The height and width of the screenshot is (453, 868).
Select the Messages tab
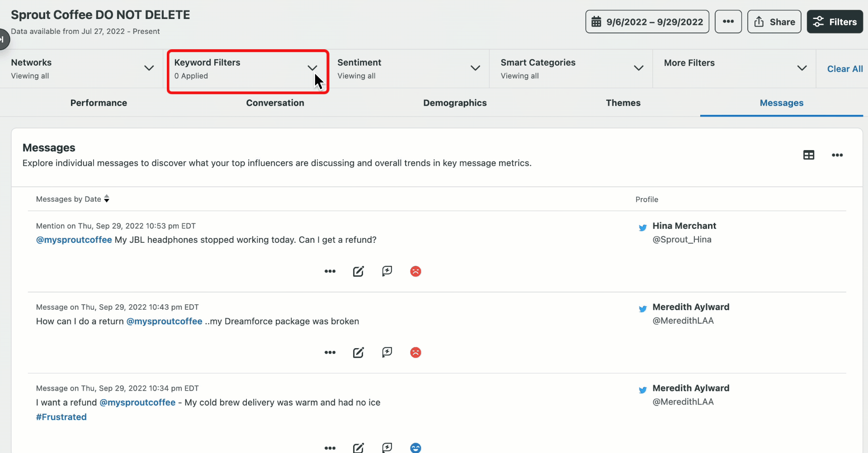click(781, 103)
